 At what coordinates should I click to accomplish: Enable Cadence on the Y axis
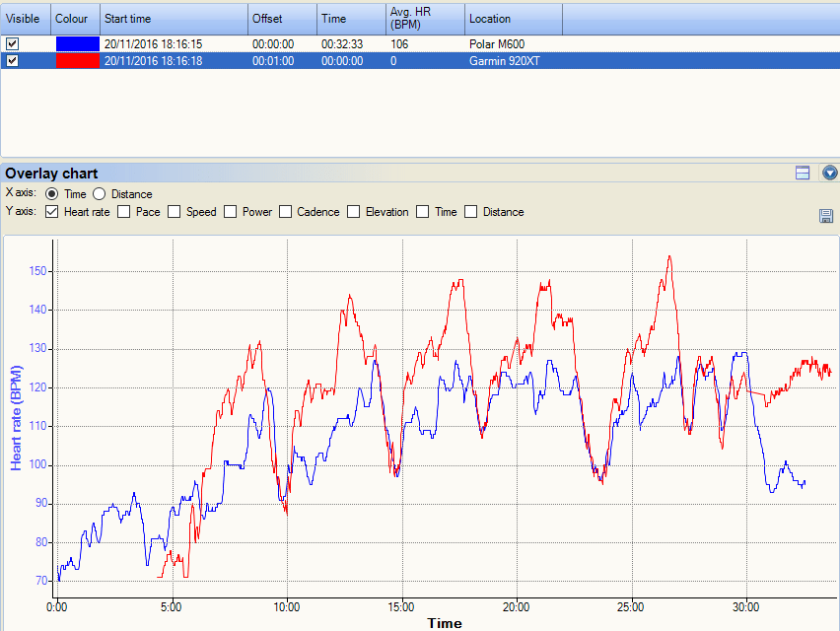click(285, 211)
